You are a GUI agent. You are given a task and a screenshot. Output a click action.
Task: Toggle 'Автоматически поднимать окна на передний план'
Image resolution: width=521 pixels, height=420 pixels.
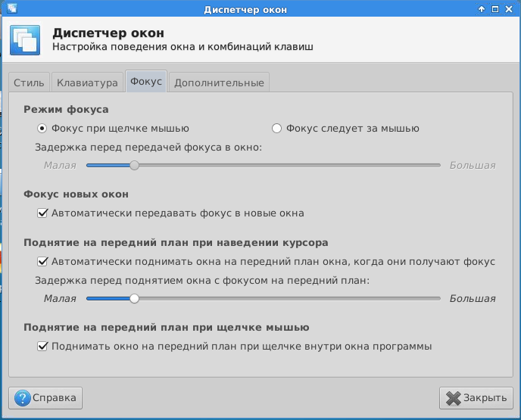pos(42,262)
